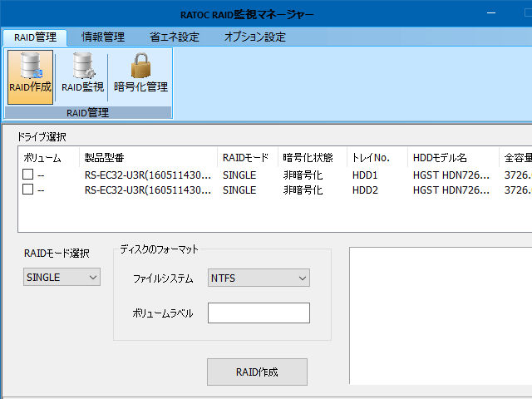Click the RAID作成 button at bottom
The width and height of the screenshot is (532, 399).
pos(257,372)
